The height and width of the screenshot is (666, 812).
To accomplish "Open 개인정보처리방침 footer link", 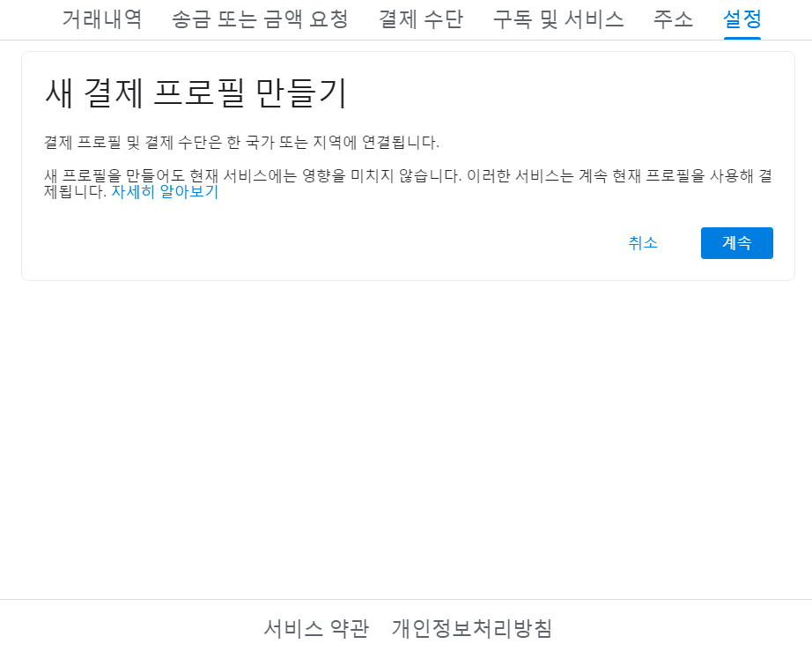I will point(472,629).
